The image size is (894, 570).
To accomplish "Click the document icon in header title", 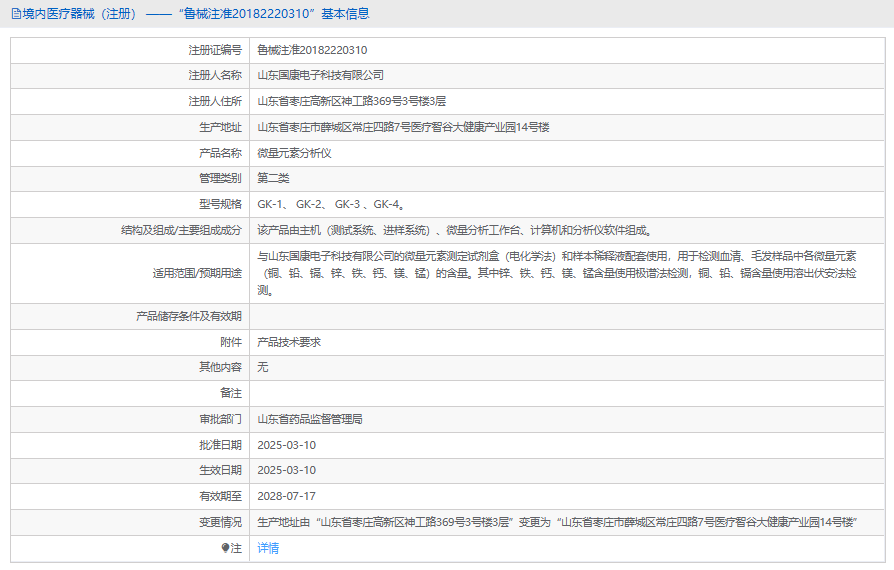I will tap(16, 14).
